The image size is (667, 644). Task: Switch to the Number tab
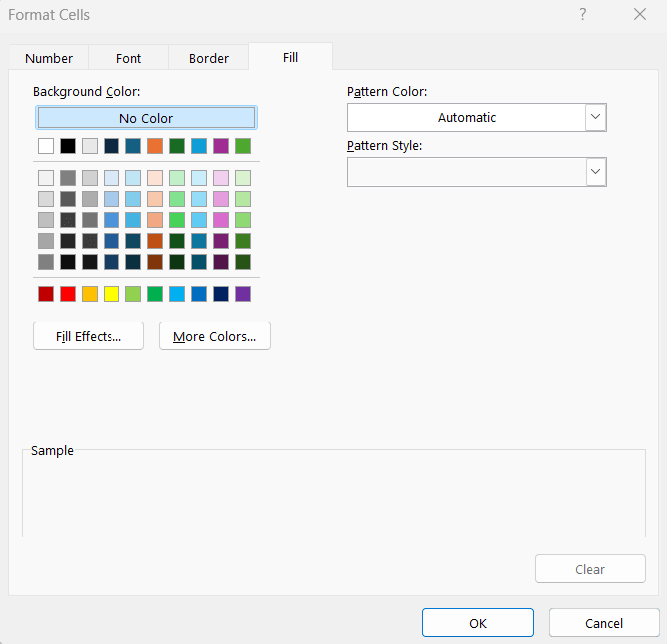(49, 58)
